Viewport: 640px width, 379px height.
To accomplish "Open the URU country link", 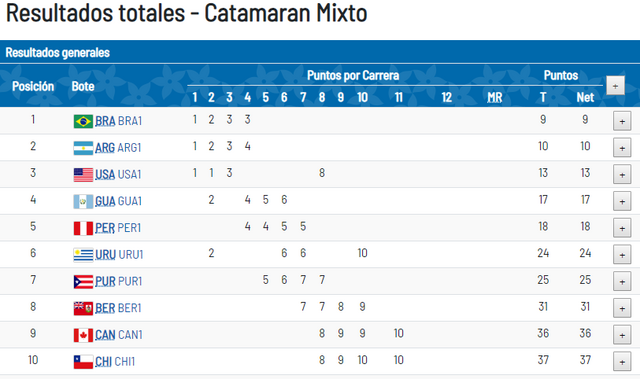I will coord(105,255).
